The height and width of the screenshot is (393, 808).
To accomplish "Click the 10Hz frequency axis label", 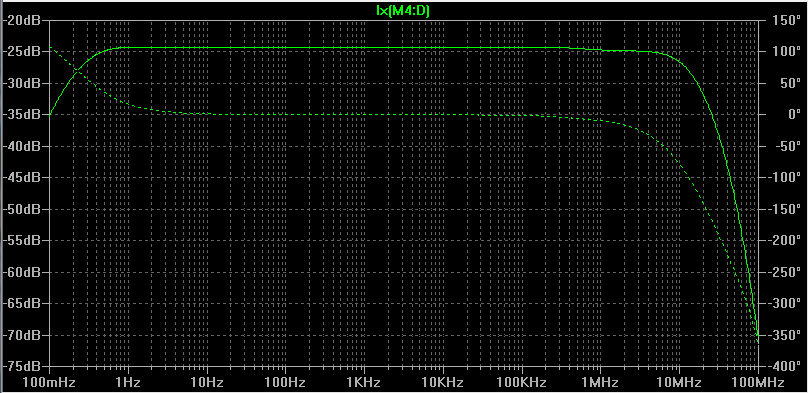I will (x=207, y=383).
